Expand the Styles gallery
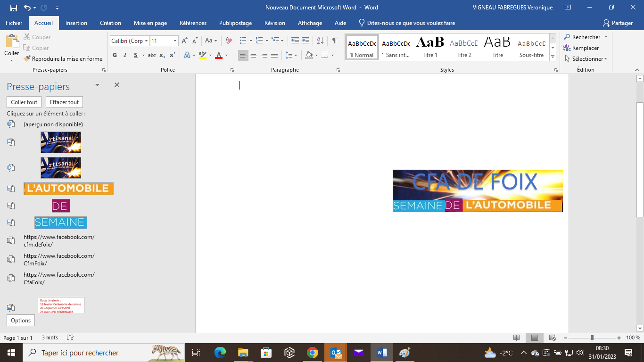 pos(553,58)
